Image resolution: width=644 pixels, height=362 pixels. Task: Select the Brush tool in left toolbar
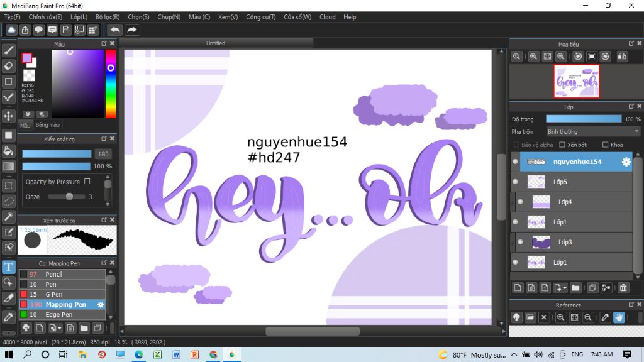9,50
